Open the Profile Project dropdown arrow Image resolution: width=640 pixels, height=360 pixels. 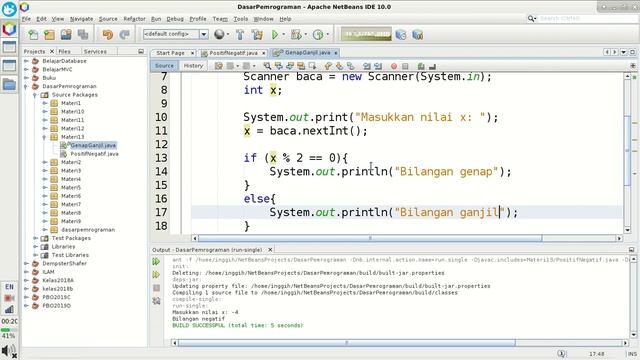pos(327,35)
